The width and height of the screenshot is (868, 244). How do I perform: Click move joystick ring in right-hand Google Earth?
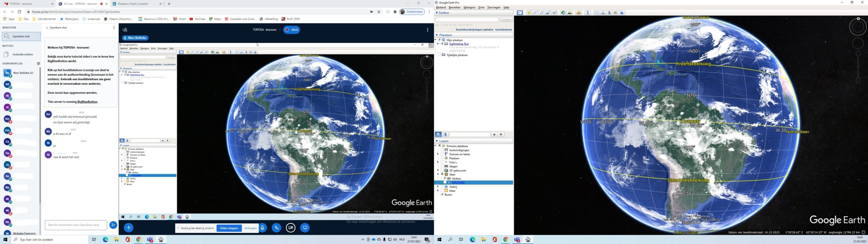click(x=858, y=43)
